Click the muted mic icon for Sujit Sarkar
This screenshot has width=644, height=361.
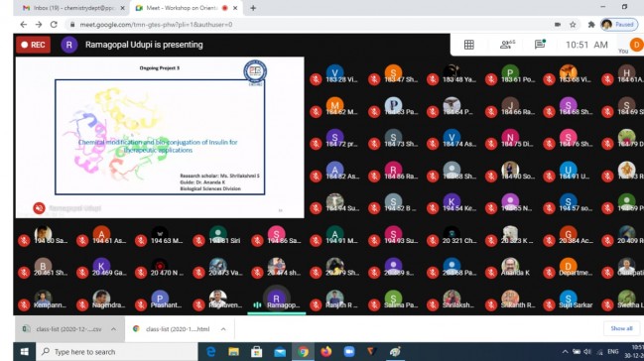549,304
